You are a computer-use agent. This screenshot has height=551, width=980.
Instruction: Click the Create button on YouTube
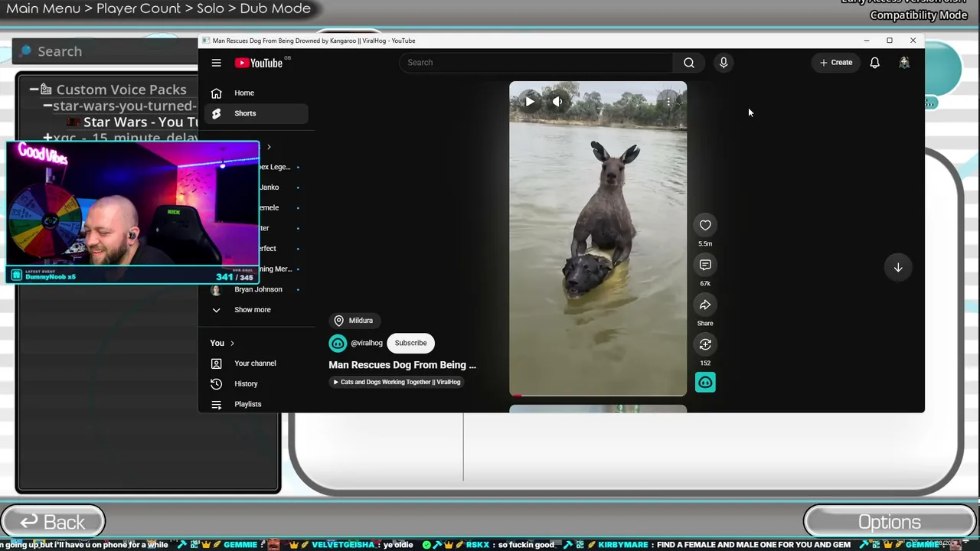pyautogui.click(x=836, y=63)
